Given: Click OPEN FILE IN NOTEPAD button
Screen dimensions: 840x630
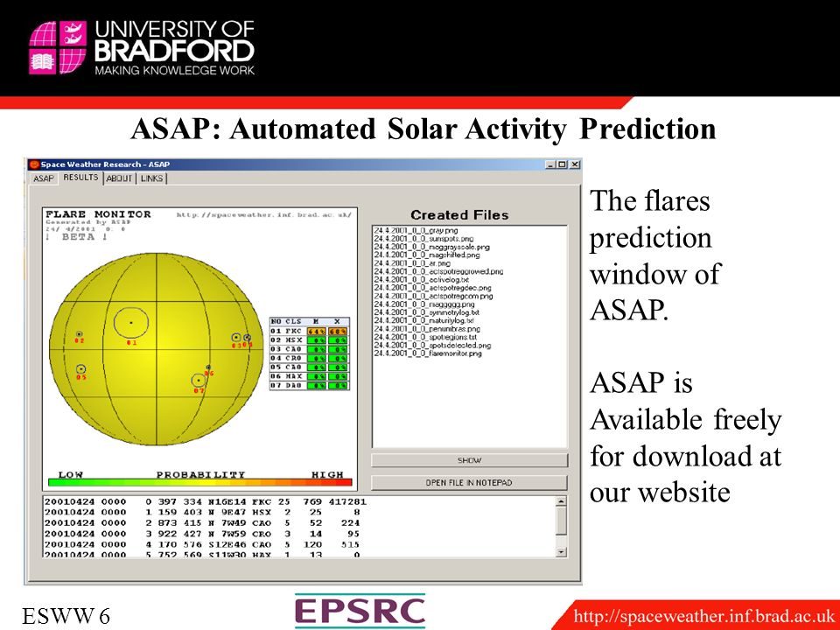Looking at the screenshot, I should coord(469,483).
